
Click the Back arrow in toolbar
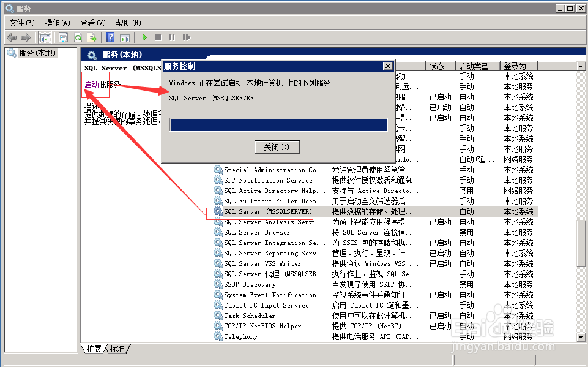click(12, 37)
